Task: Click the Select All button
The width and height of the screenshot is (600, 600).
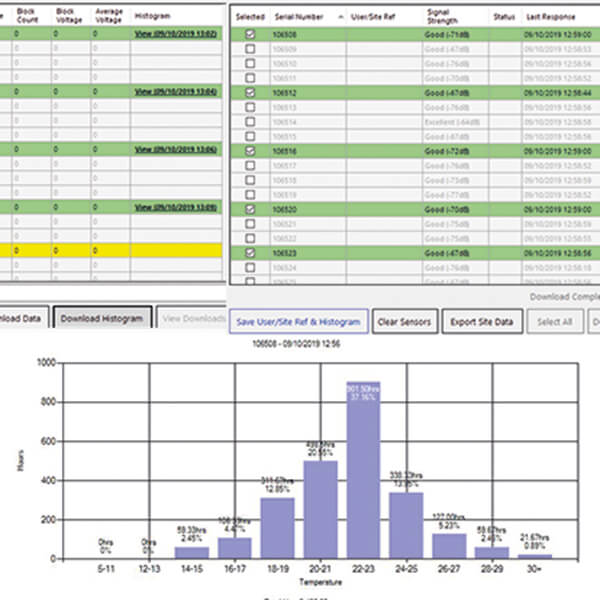Action: pyautogui.click(x=553, y=322)
